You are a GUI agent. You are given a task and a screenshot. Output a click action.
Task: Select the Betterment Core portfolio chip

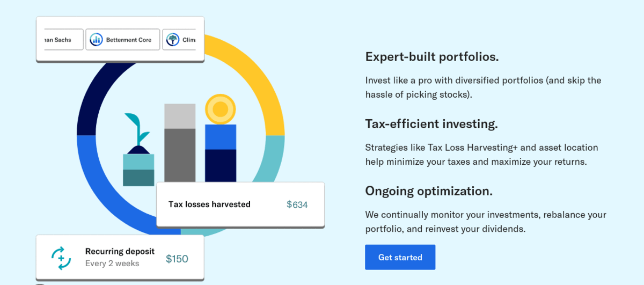click(x=123, y=40)
